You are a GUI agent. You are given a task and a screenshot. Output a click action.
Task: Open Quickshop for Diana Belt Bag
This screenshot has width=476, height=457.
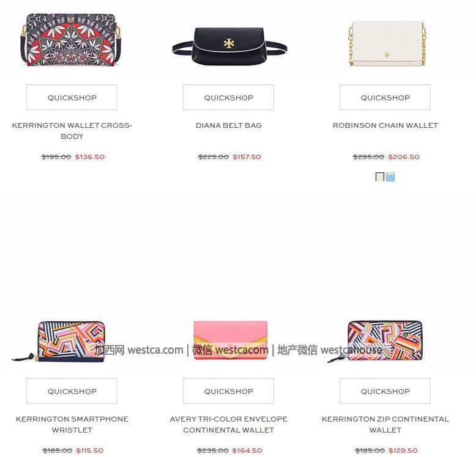(x=228, y=97)
